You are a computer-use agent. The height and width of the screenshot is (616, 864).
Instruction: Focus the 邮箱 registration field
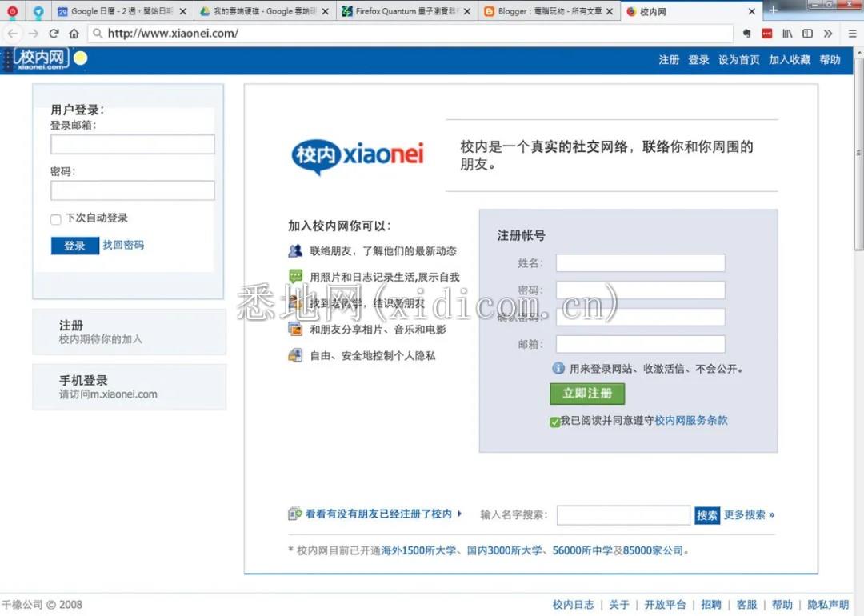(x=640, y=344)
